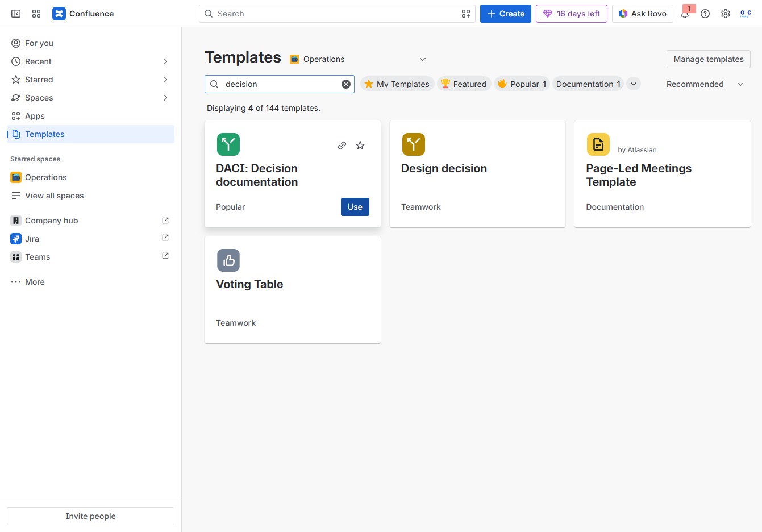Open Apps in the sidebar
The height and width of the screenshot is (532, 762).
(90, 116)
